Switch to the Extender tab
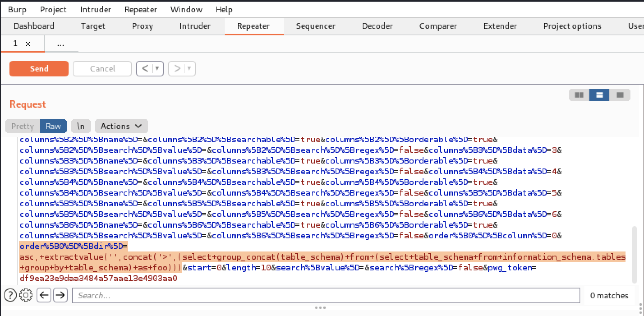 click(x=500, y=26)
